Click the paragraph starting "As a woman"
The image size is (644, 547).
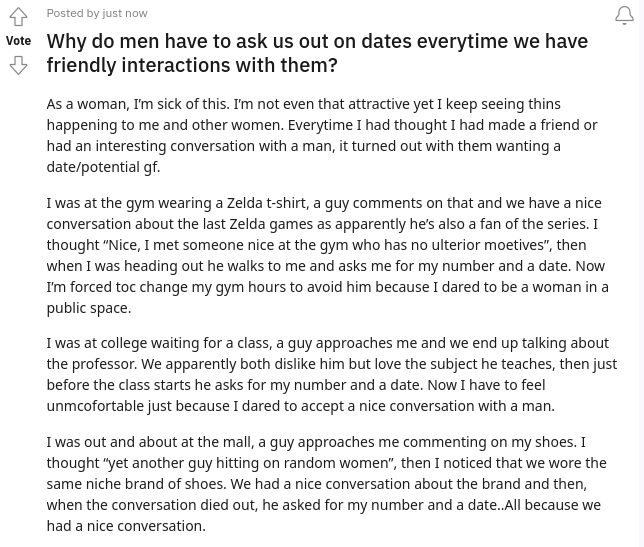coord(322,135)
